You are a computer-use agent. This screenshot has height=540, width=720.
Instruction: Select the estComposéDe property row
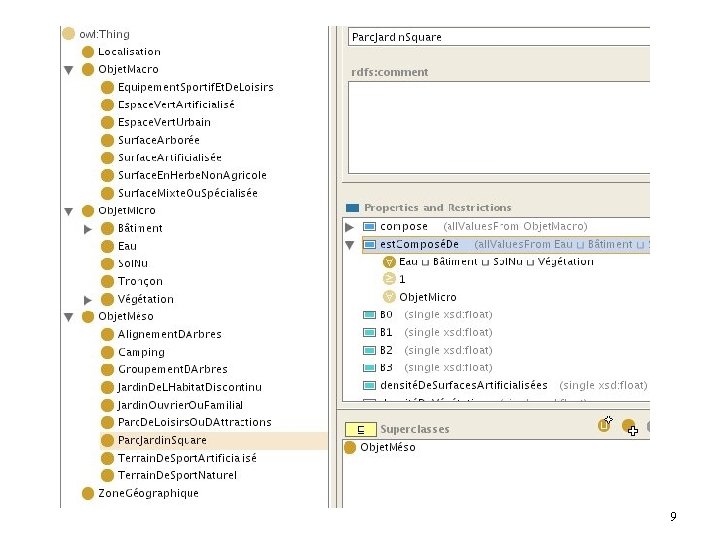[506, 245]
